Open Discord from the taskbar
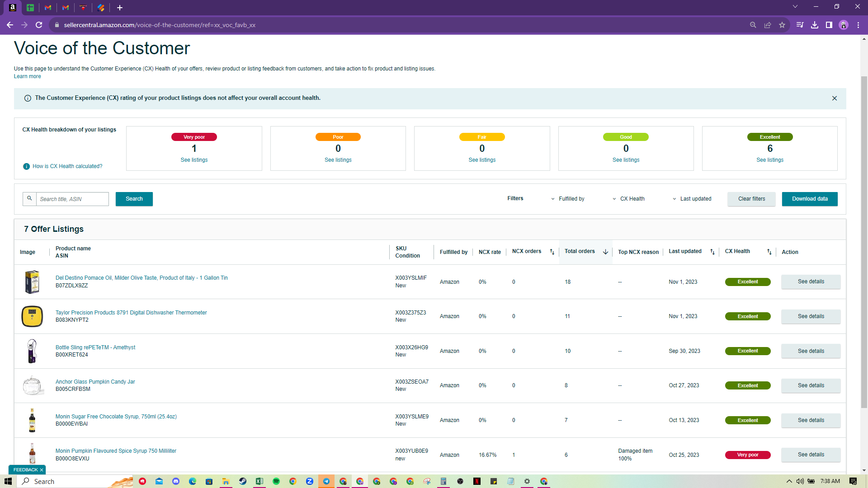This screenshot has height=488, width=868. pos(176,481)
